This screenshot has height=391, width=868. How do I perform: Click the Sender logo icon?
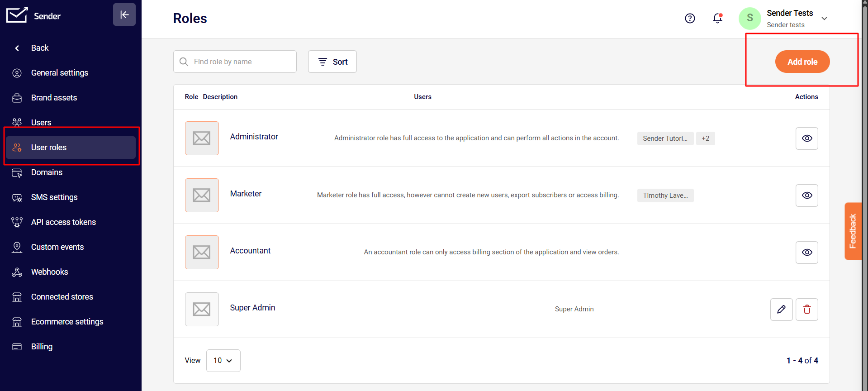tap(17, 15)
